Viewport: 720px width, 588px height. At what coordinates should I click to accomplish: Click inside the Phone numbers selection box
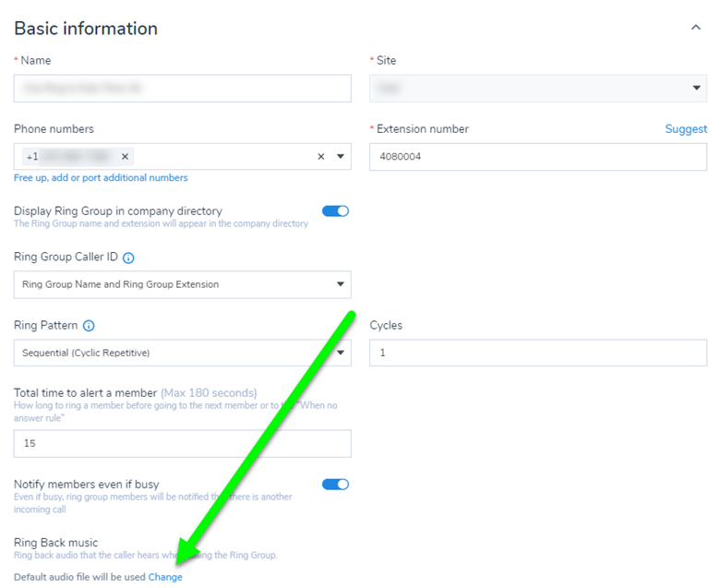coord(222,157)
